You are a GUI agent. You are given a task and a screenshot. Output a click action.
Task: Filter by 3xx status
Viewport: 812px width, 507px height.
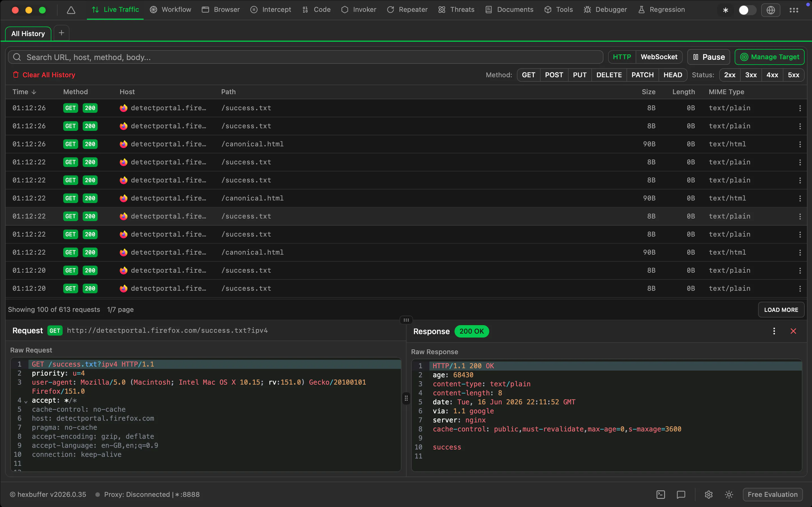(750, 75)
